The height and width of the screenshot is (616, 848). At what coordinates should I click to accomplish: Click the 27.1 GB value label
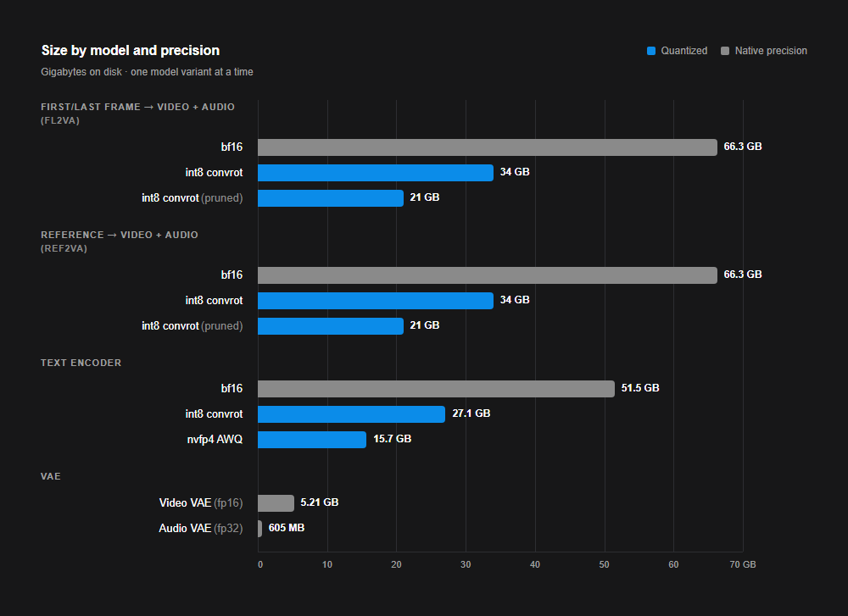click(x=471, y=413)
